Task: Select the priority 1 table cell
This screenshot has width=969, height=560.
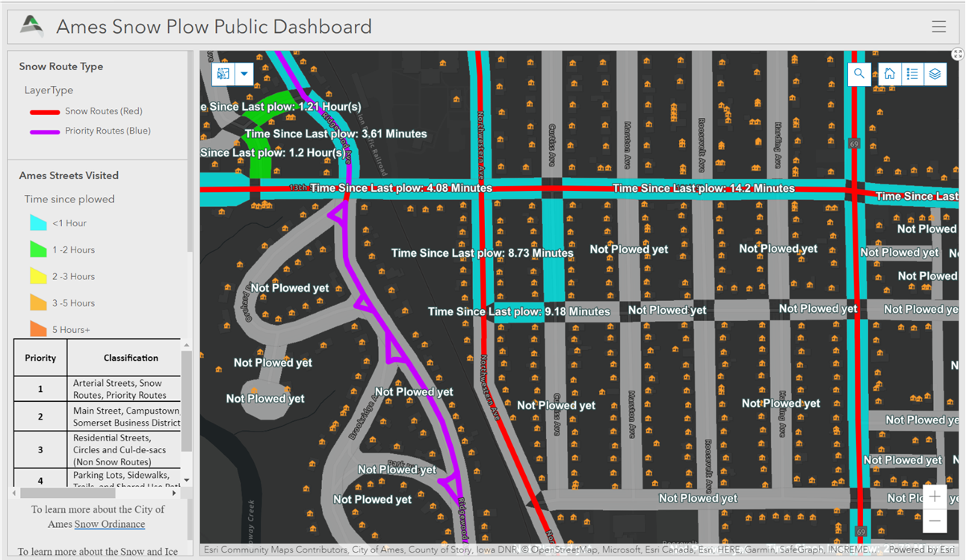Action: pos(40,389)
